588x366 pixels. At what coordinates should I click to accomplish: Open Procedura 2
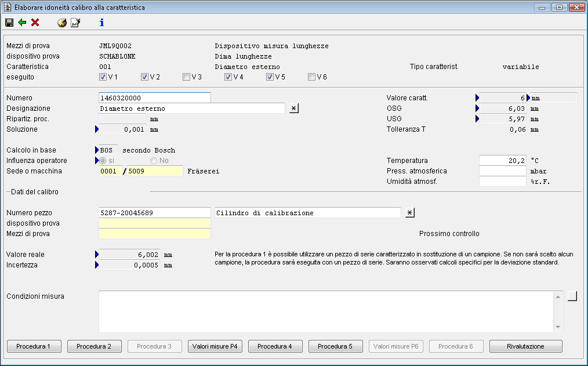(95, 346)
